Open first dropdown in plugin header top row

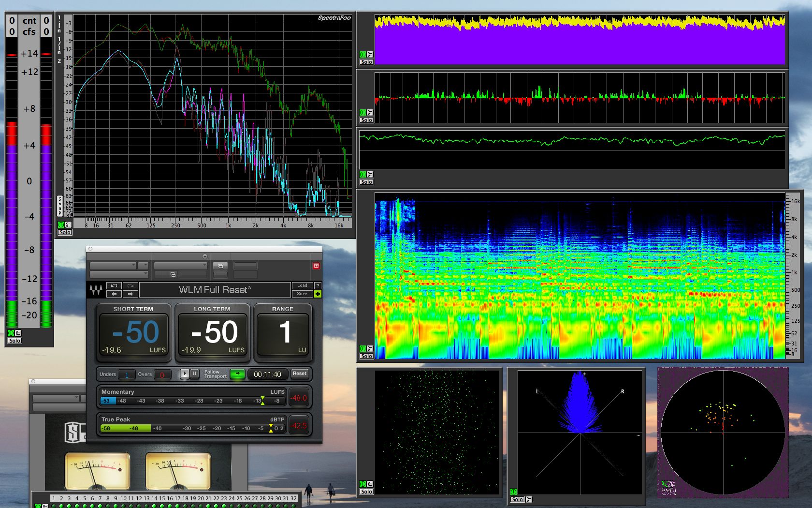[x=113, y=266]
